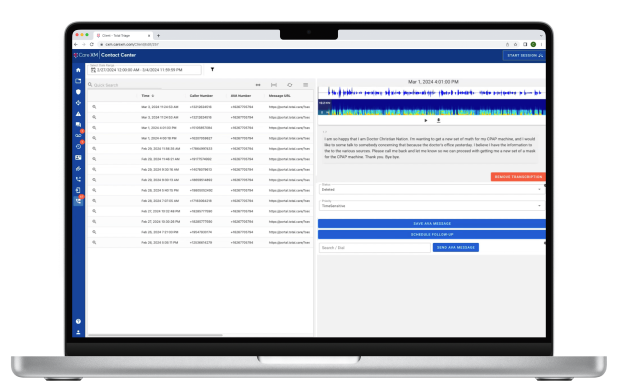618x384 pixels.
Task: Click the ANI Number column header
Action: coord(241,96)
